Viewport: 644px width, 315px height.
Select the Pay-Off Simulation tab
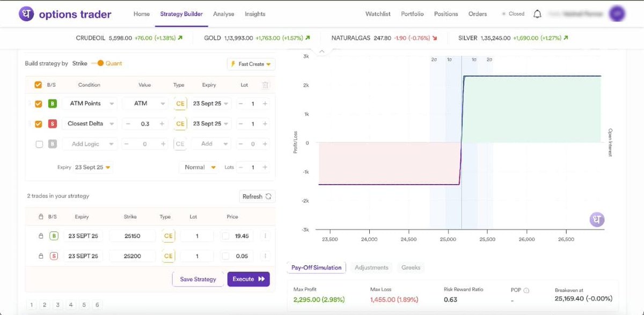point(317,267)
